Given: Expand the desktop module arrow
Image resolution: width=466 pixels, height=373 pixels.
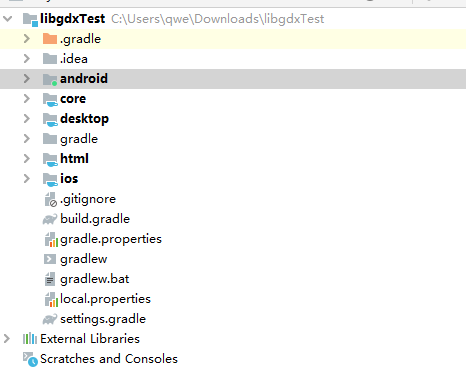Looking at the screenshot, I should pos(27,119).
